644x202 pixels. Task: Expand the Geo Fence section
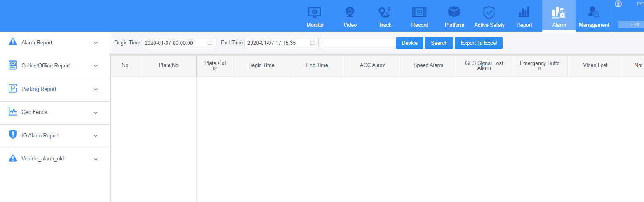click(55, 112)
